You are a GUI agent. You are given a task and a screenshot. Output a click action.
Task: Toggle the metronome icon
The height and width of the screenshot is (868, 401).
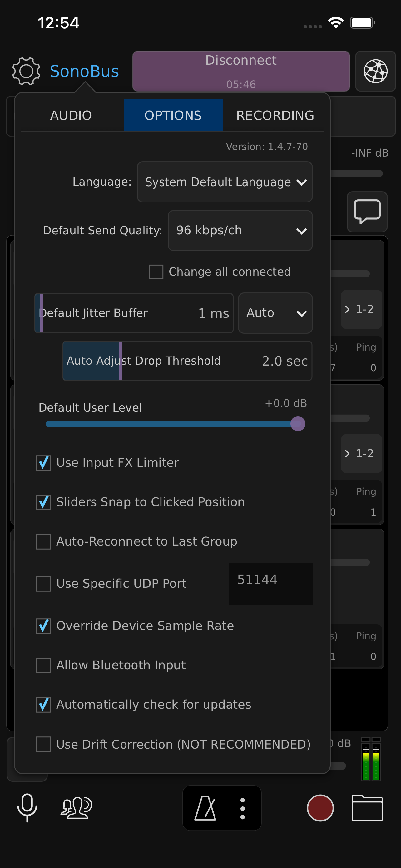click(x=205, y=808)
